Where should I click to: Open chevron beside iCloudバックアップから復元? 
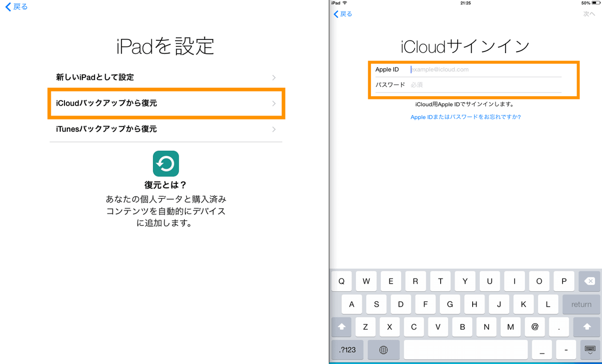[x=274, y=103]
